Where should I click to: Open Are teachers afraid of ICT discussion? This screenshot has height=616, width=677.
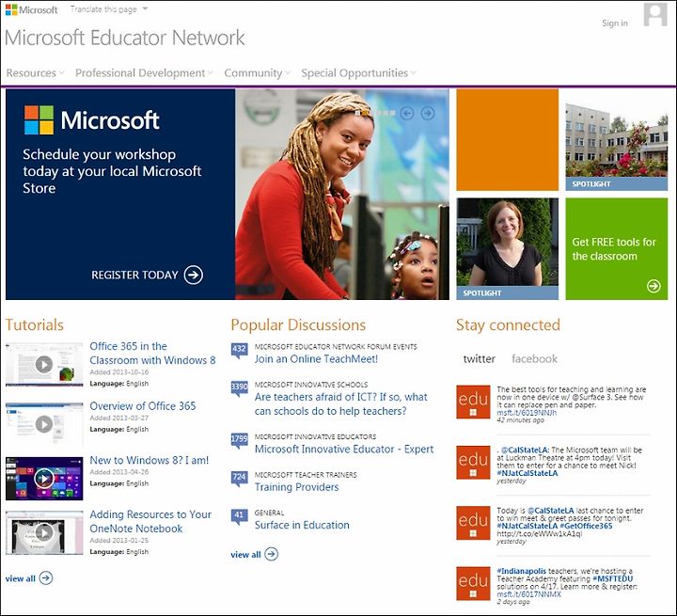[340, 403]
